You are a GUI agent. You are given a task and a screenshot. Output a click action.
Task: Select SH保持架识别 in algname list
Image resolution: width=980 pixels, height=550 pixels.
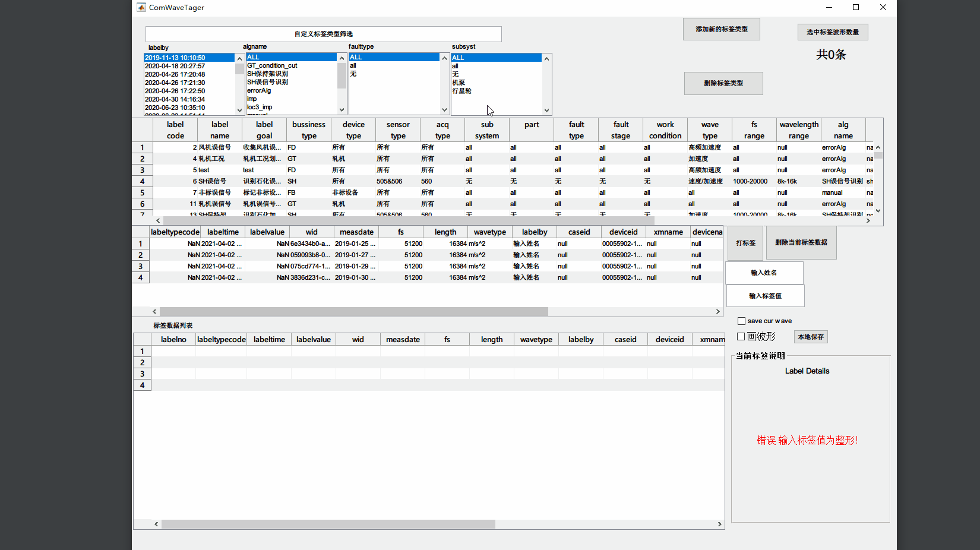click(292, 74)
